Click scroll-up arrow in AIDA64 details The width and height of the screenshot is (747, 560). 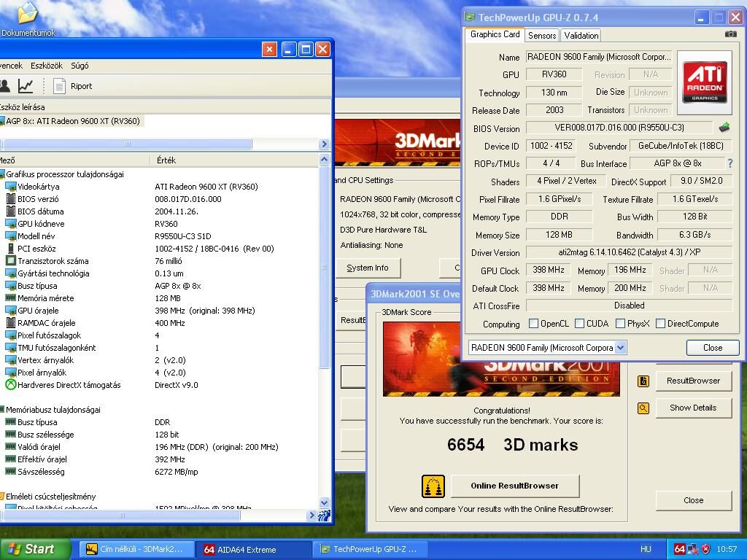(325, 160)
